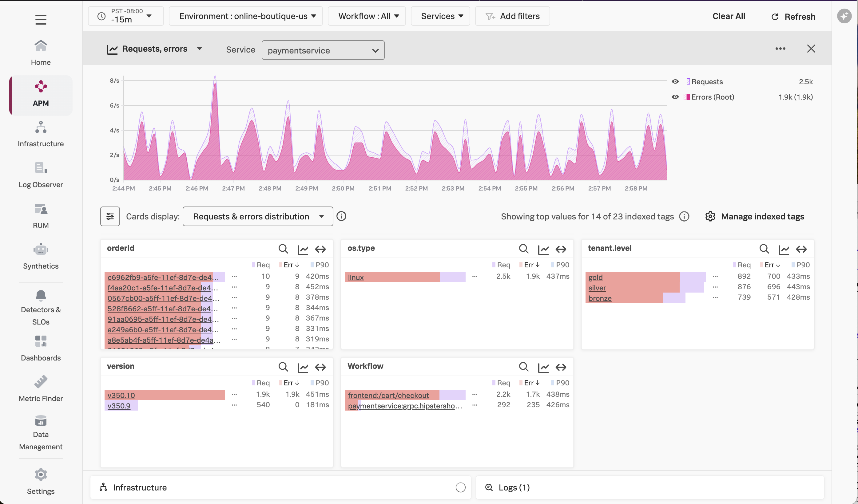Open card filter settings sliders icon

[110, 216]
